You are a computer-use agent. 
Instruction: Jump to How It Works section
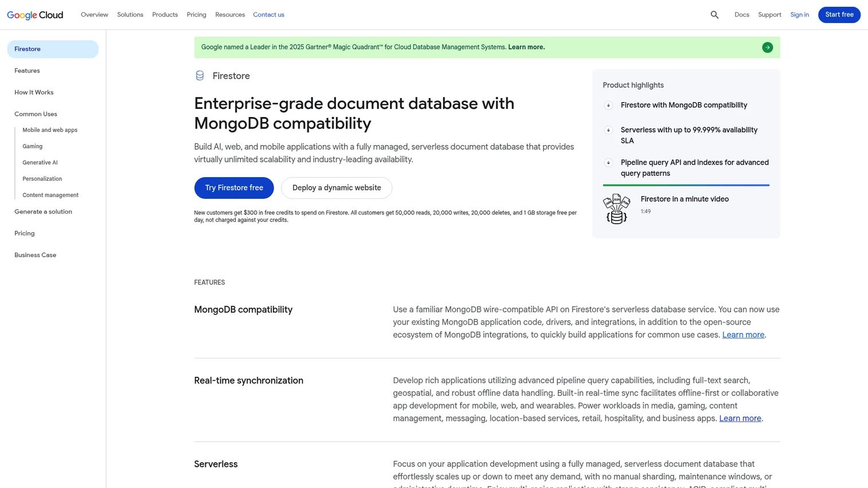tap(34, 93)
